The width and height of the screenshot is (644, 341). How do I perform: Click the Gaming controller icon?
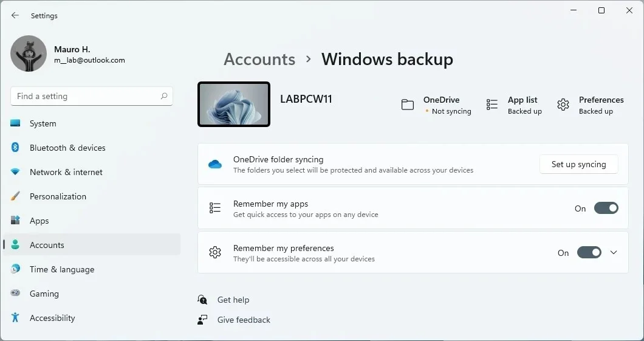click(x=15, y=293)
